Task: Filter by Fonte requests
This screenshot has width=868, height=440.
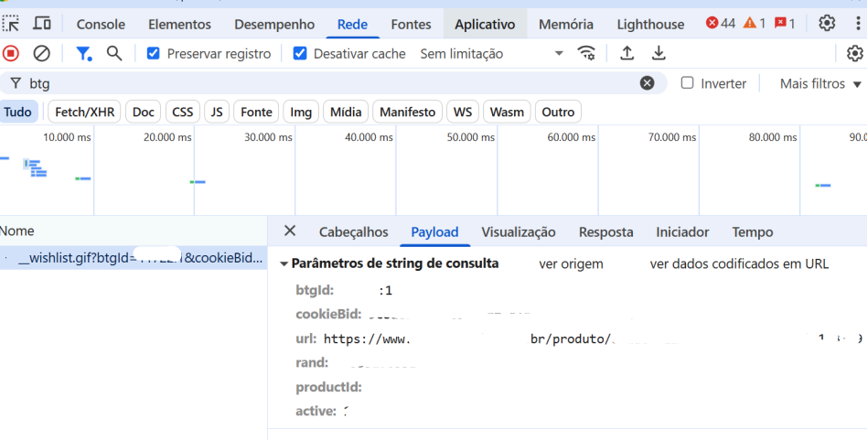Action: (x=256, y=112)
